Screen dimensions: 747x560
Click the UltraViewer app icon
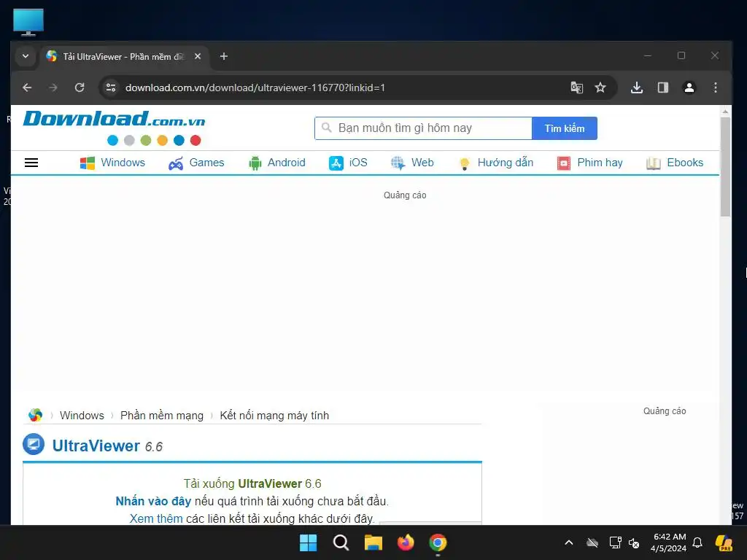34,444
